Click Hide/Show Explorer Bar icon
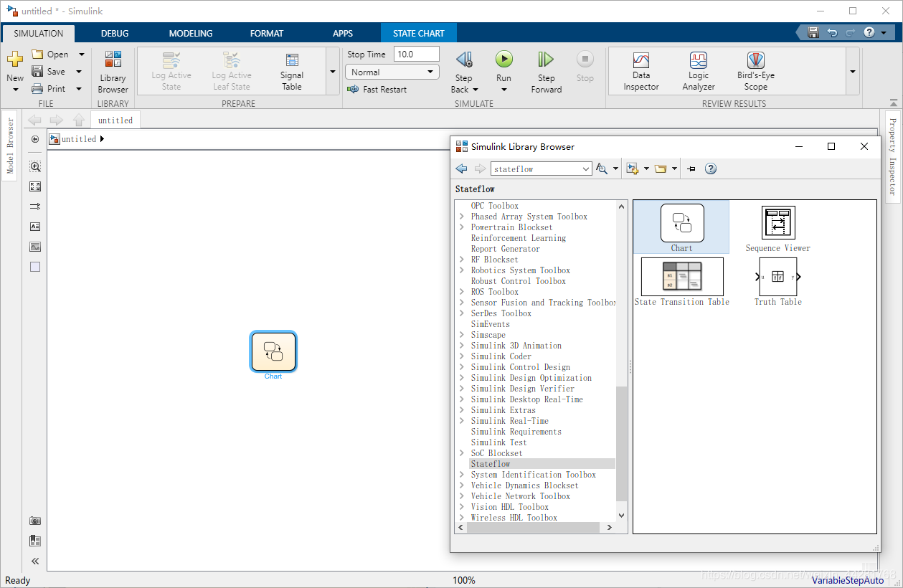Screen dimensions: 903x588 pos(35,139)
